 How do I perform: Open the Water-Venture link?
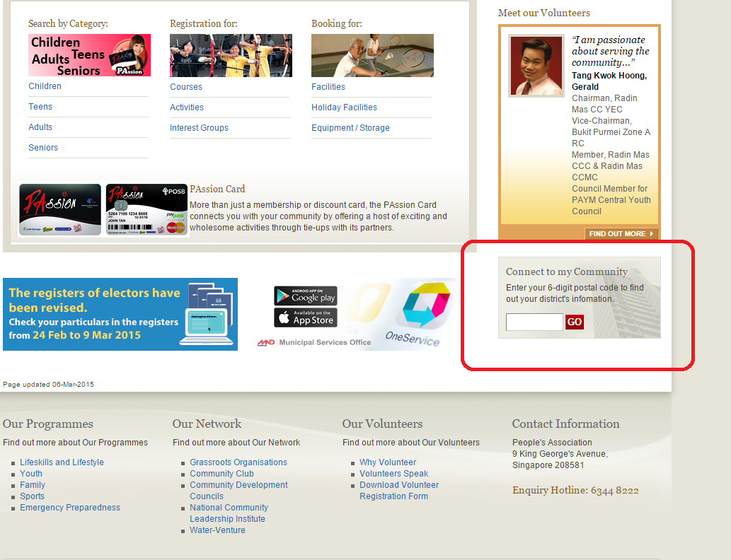coord(217,530)
